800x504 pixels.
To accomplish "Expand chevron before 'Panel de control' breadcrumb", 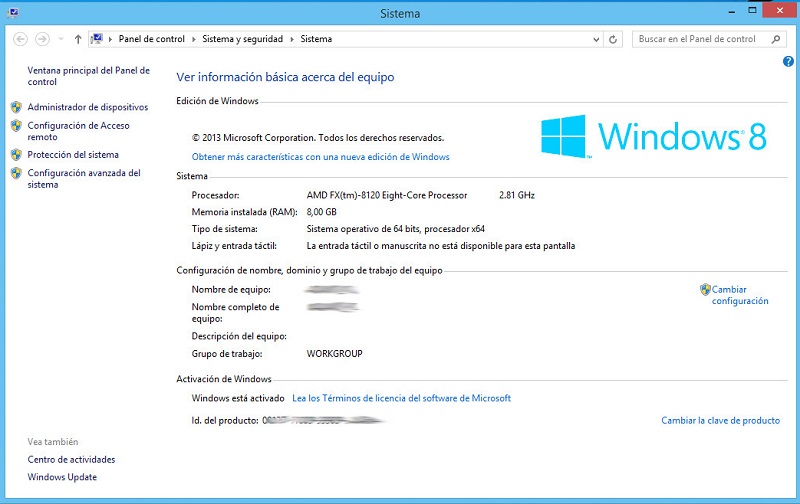I will pyautogui.click(x=110, y=39).
